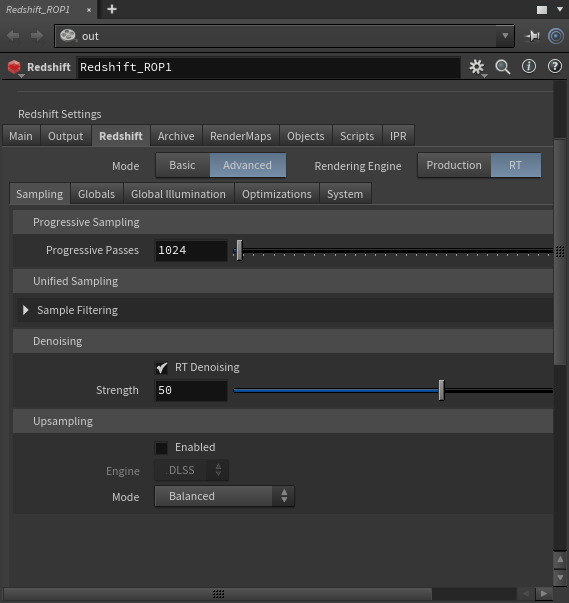
Task: Open the RenderMaps tab
Action: point(241,136)
